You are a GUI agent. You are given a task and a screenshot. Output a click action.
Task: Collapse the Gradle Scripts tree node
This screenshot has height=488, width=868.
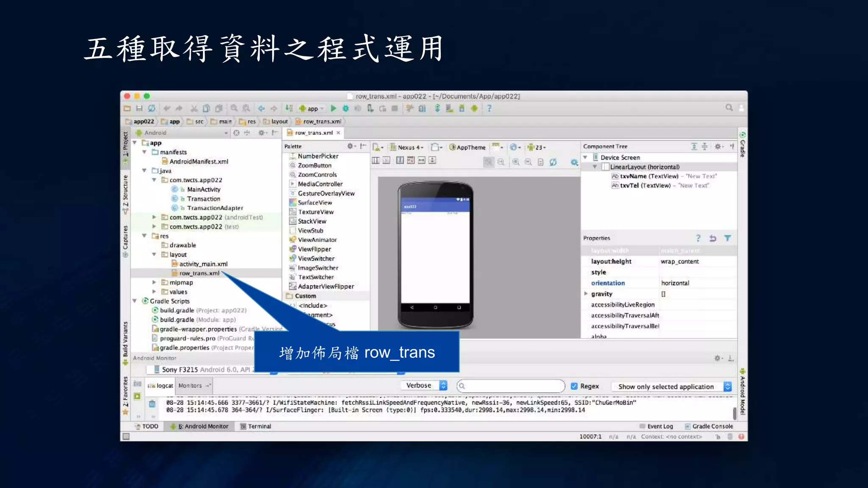pos(135,301)
